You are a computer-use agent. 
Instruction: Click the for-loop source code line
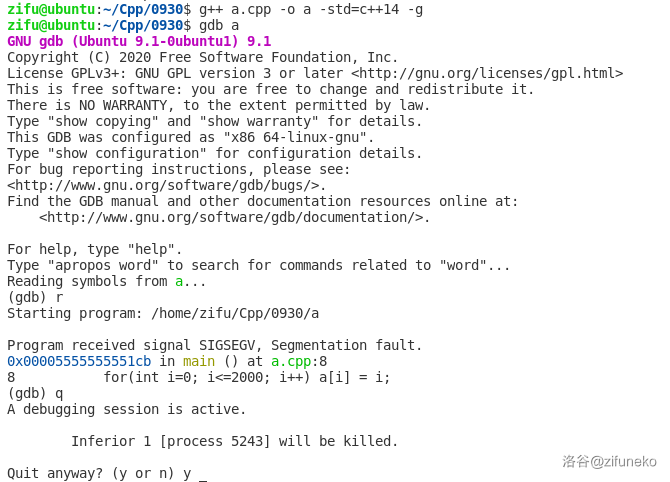[247, 377]
